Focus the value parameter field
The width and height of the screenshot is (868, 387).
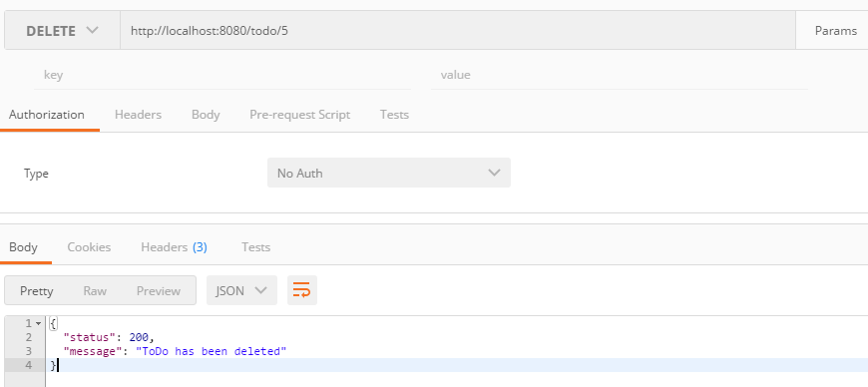tap(620, 75)
